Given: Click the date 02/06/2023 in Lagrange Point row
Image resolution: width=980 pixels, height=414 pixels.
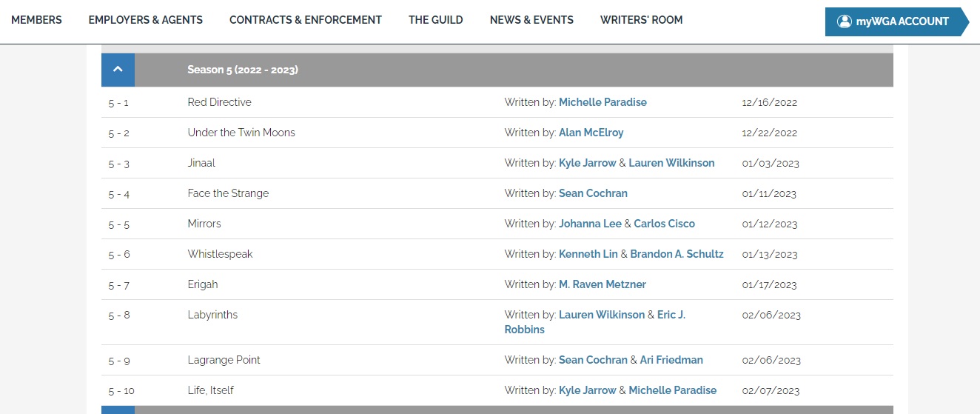Looking at the screenshot, I should coord(771,361).
